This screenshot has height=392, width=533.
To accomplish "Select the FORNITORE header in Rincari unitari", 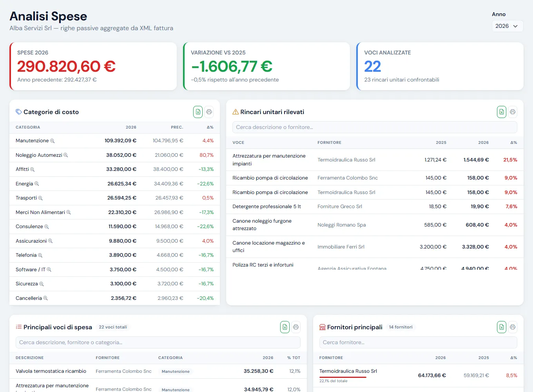I will 329,143.
